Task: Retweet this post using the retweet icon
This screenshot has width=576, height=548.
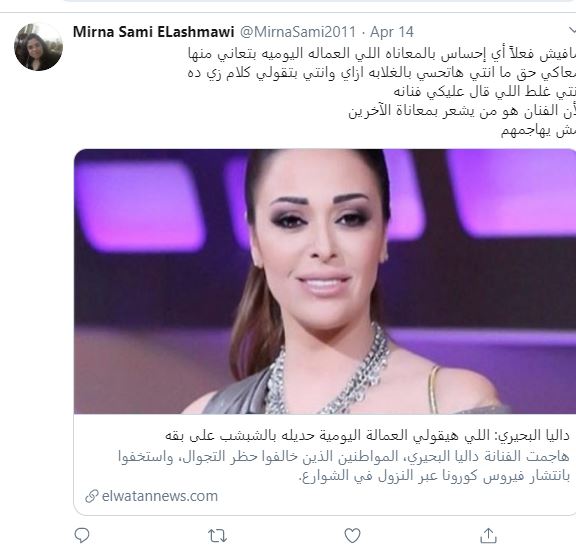Action: (x=217, y=536)
